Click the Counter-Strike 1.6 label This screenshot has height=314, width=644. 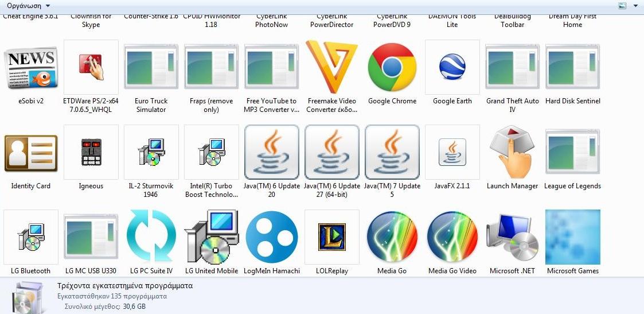click(151, 17)
